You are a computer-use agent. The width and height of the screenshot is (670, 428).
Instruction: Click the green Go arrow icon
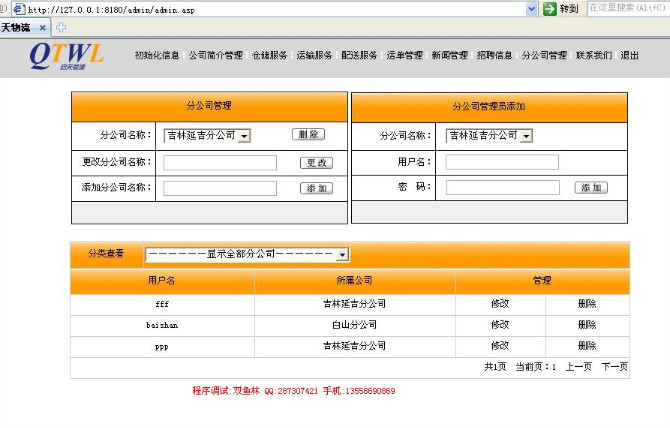(x=550, y=9)
